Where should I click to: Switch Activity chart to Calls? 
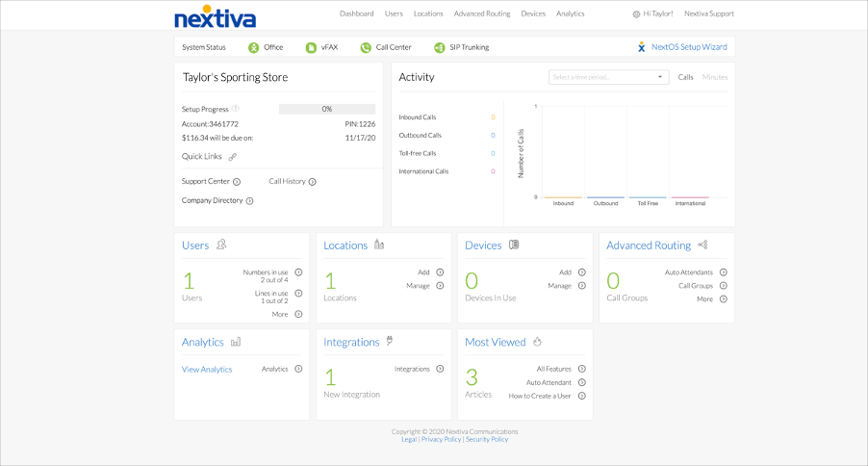(685, 77)
